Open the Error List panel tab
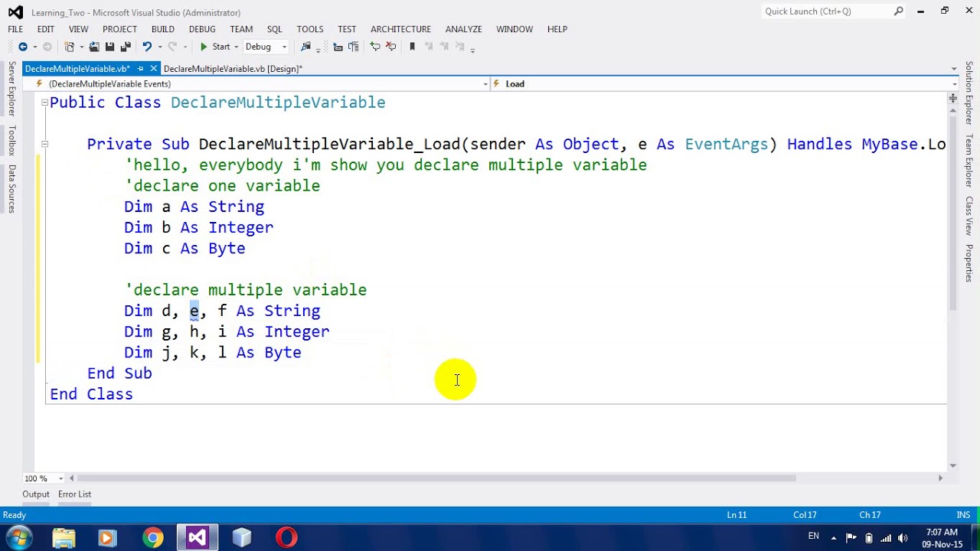 click(74, 494)
